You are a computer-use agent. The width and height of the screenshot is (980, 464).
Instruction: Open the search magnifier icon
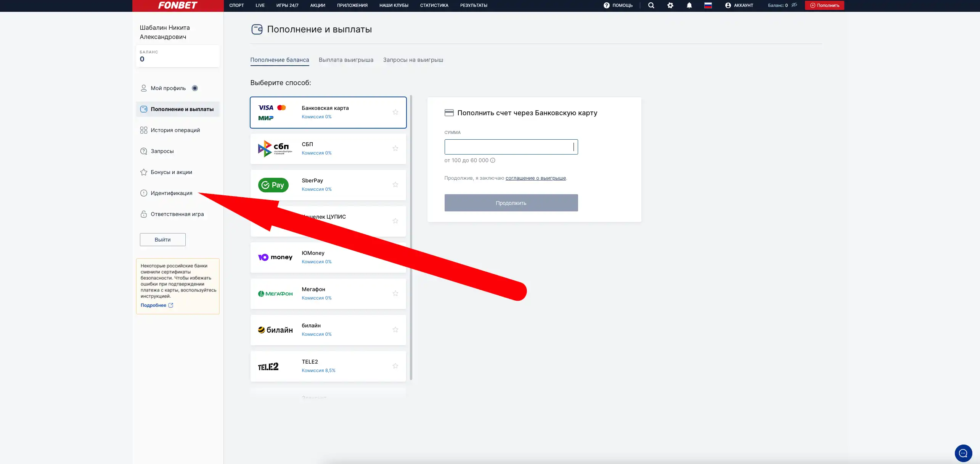pyautogui.click(x=651, y=5)
